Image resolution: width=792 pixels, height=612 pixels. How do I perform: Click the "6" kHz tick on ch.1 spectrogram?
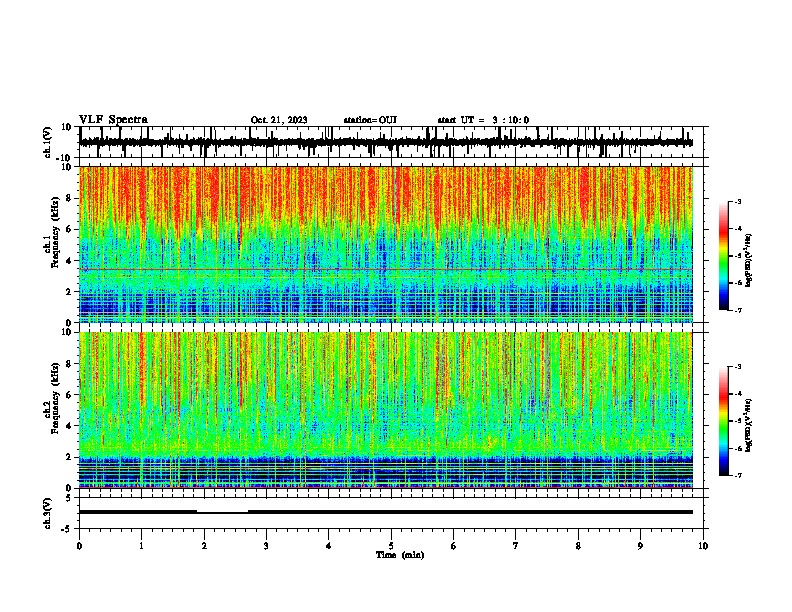point(69,229)
